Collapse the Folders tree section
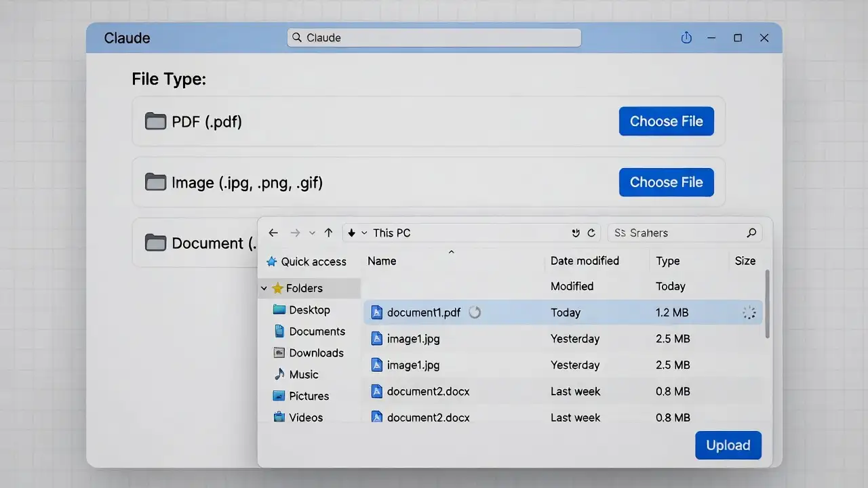This screenshot has width=868, height=488. (264, 289)
